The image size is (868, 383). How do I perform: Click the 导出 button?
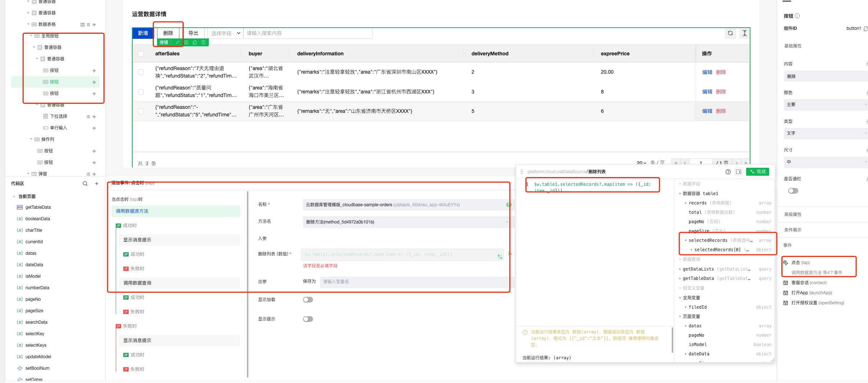click(x=193, y=33)
